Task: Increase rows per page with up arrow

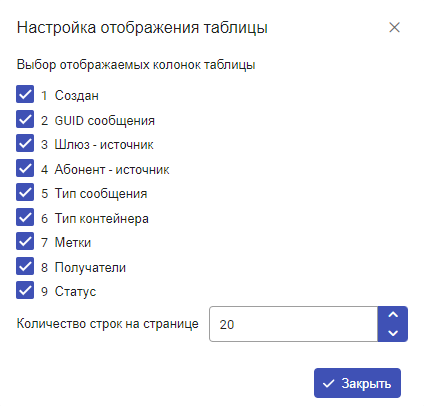Action: point(393,315)
